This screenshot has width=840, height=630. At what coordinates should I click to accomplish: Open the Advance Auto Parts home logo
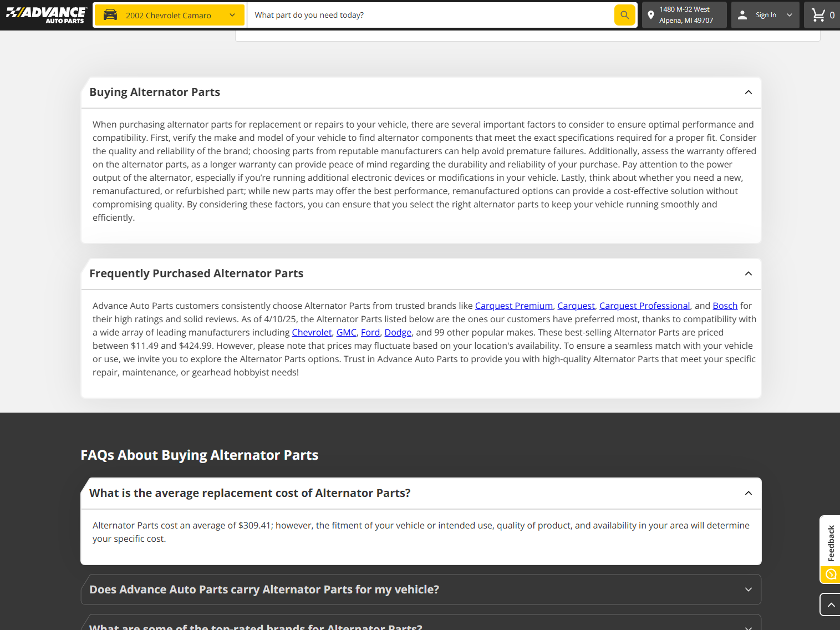point(46,15)
